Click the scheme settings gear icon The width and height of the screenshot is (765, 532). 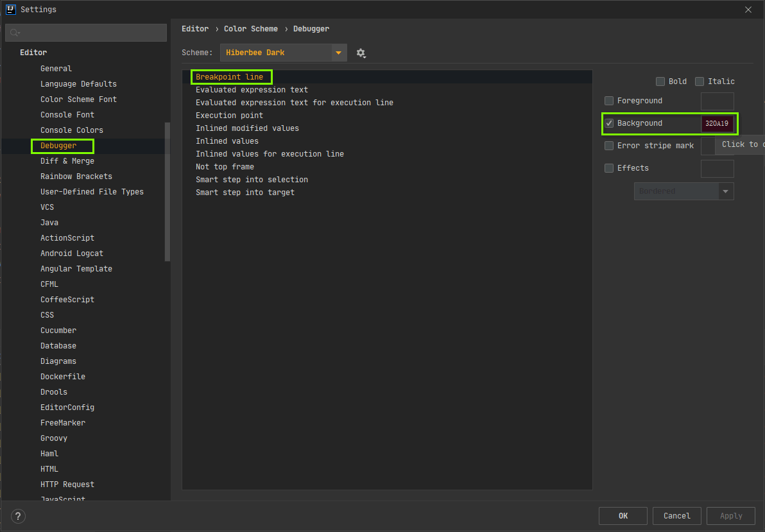(361, 53)
